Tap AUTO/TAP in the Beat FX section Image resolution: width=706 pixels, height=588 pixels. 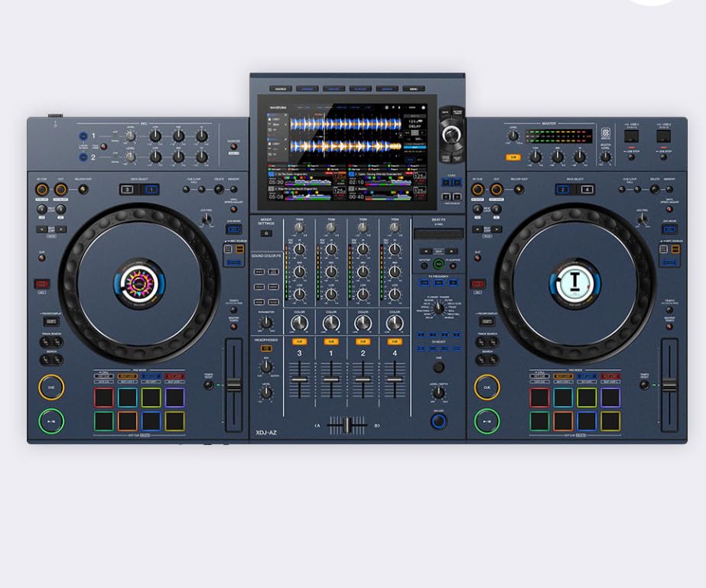[425, 265]
